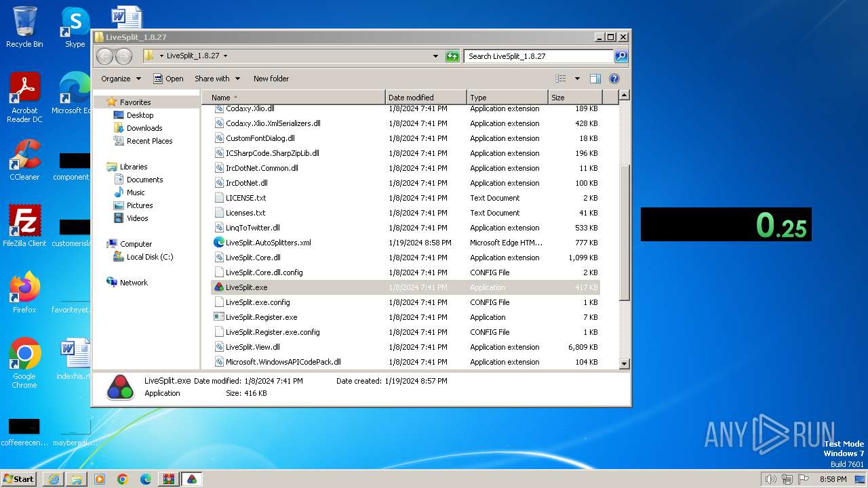Select Microsoft.WindowsAPICodePack.dll file
868x488 pixels.
(x=405, y=362)
